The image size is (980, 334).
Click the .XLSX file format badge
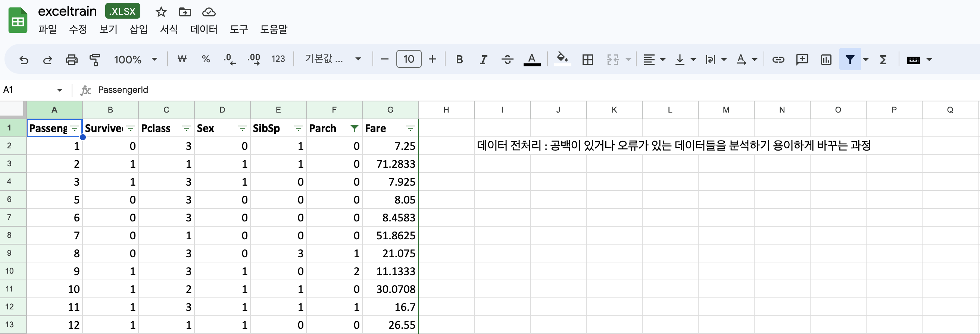[122, 12]
